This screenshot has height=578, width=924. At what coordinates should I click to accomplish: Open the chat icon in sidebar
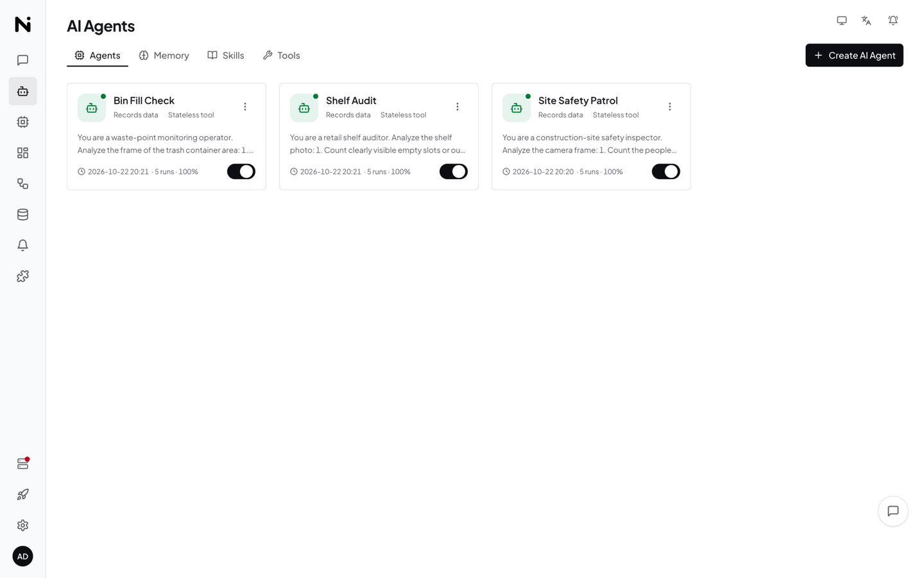[x=22, y=60]
